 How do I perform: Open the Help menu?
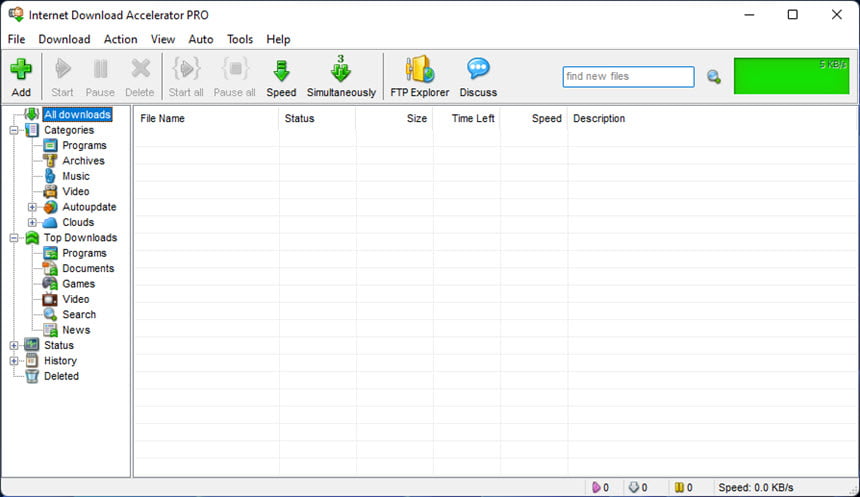tap(278, 39)
